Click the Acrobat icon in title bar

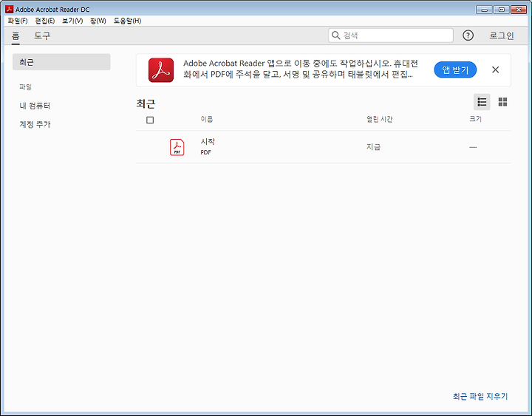[9, 9]
